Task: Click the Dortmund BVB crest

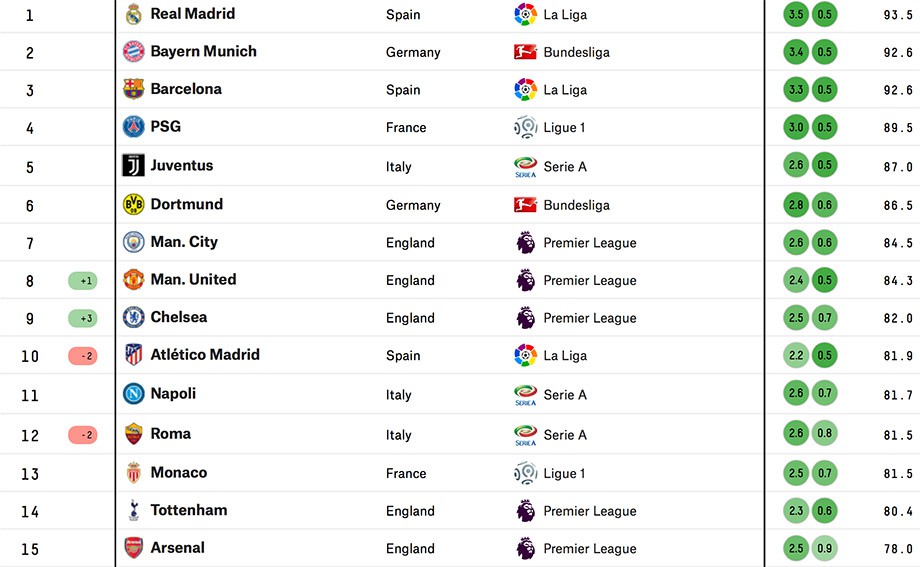Action: [x=134, y=204]
